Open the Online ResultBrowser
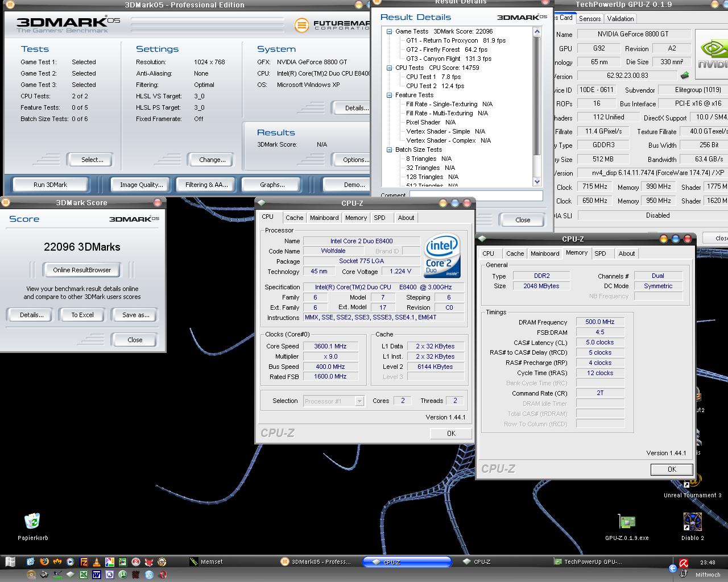The height and width of the screenshot is (582, 728). [x=82, y=270]
